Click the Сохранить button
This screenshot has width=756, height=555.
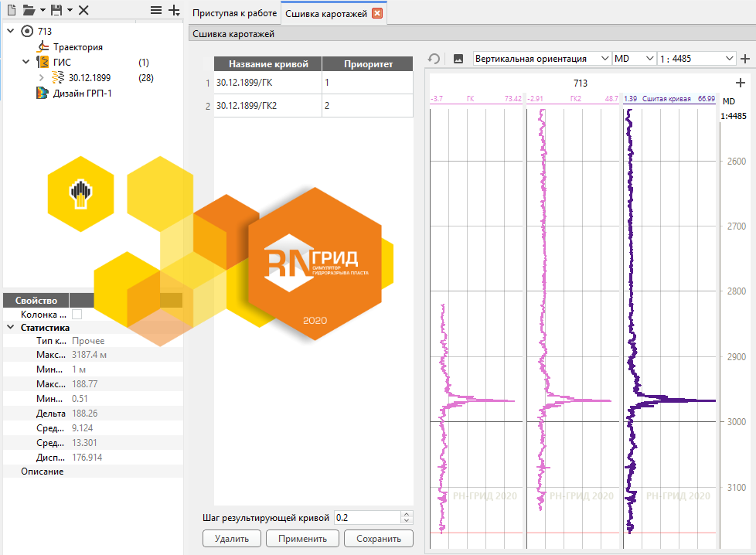click(x=379, y=539)
